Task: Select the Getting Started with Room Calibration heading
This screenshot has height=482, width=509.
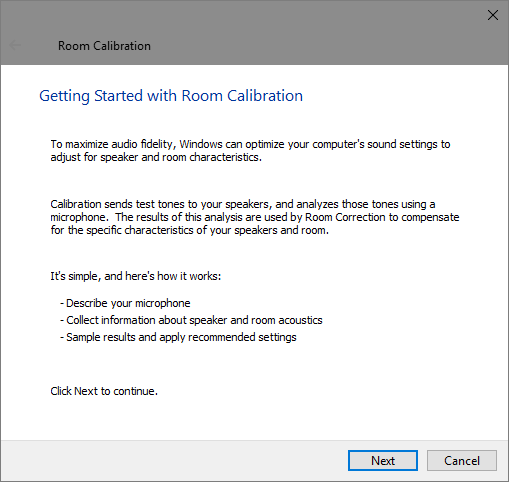Action: [x=171, y=96]
